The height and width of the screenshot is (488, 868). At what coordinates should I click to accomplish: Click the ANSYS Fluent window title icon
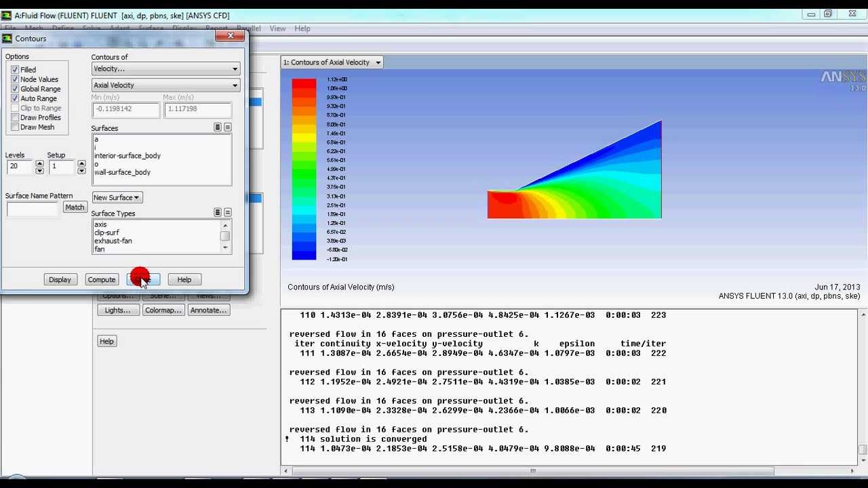[6, 15]
